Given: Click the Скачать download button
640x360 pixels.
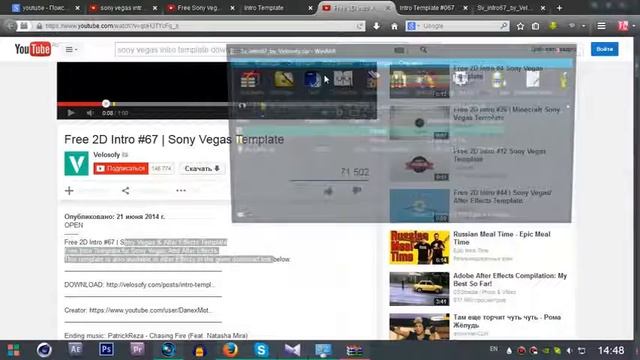Looking at the screenshot, I should (202, 168).
